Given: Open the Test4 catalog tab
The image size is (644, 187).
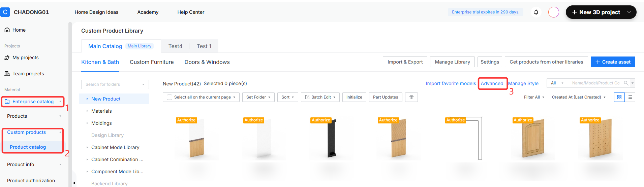Looking at the screenshot, I should pyautogui.click(x=175, y=46).
